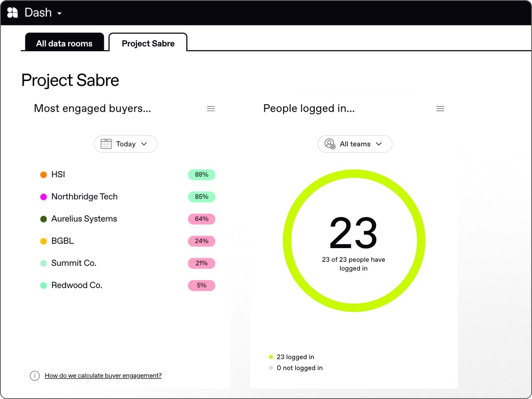The width and height of the screenshot is (532, 399).
Task: Open How do we calculate buyer engagement link
Action: [x=103, y=376]
